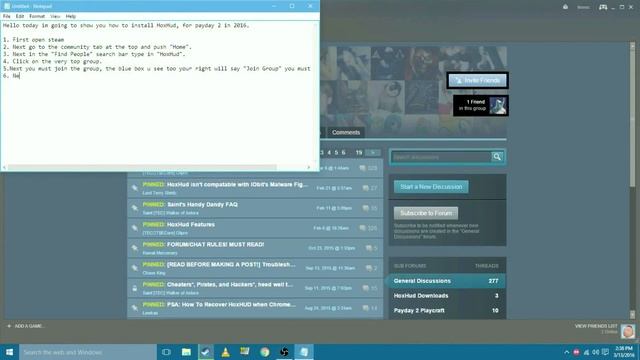Open the Edit menu in Notepad
Image resolution: width=640 pixels, height=360 pixels.
(20, 16)
